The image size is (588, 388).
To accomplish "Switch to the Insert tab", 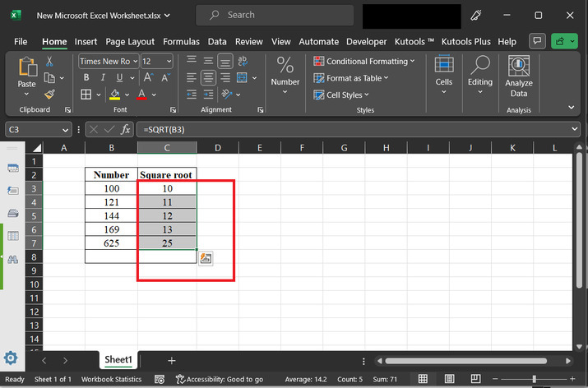I will tap(86, 42).
